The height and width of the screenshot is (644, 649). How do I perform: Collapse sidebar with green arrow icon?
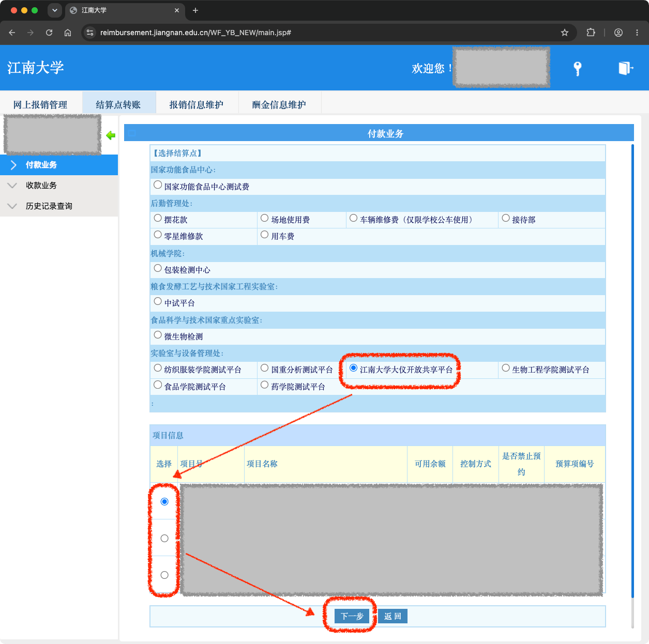pyautogui.click(x=111, y=135)
